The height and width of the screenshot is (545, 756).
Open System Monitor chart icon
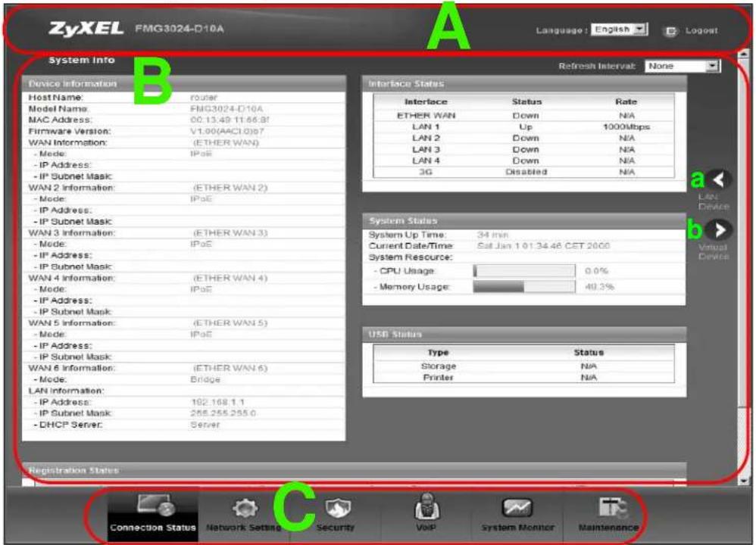click(517, 507)
